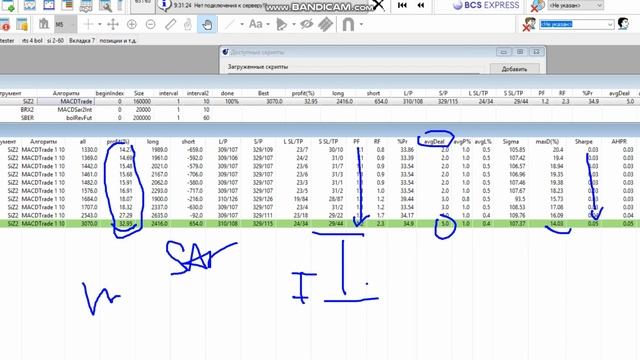The height and width of the screenshot is (360, 640).
Task: Click the info bubble status icon
Action: [x=164, y=5]
